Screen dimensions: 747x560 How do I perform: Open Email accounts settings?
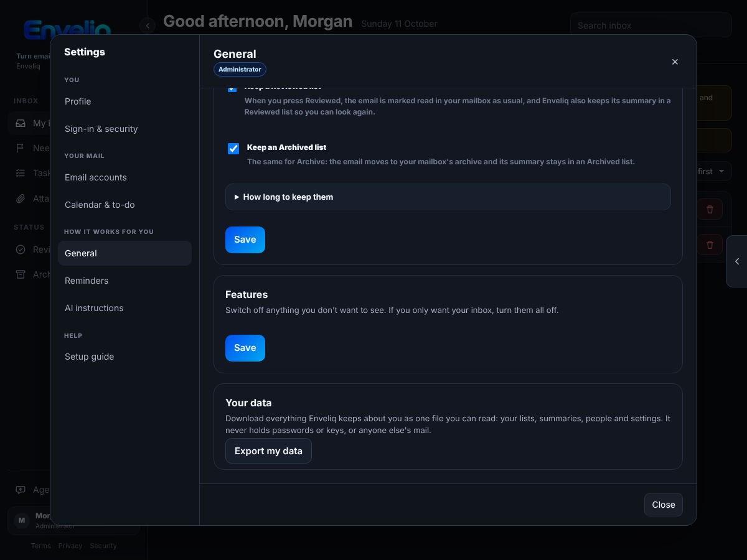pyautogui.click(x=125, y=177)
